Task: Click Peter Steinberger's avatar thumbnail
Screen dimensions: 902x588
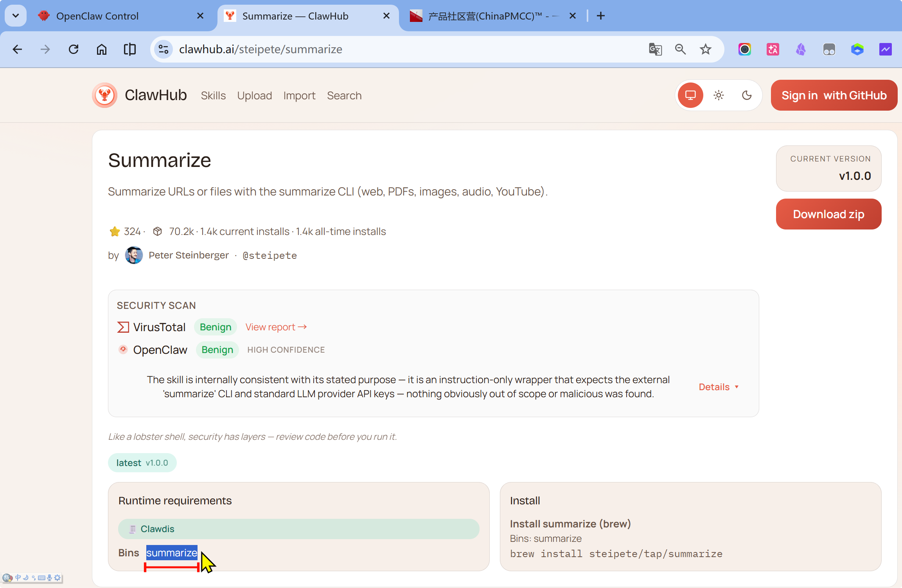Action: [134, 255]
